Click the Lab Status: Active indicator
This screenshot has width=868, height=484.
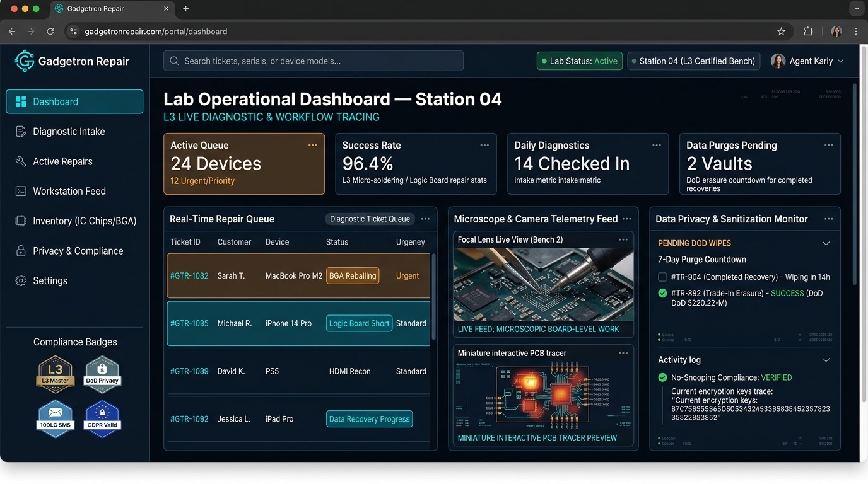(579, 61)
